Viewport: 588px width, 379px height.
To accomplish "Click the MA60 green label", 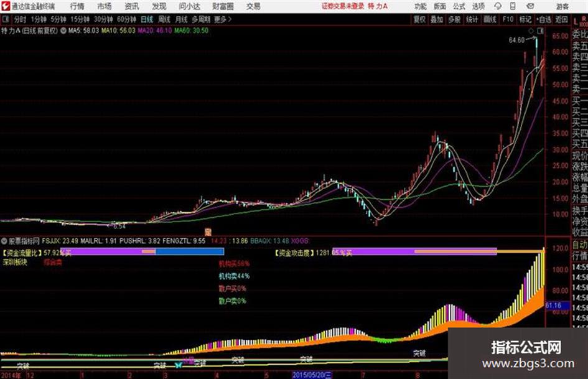I will point(191,30).
